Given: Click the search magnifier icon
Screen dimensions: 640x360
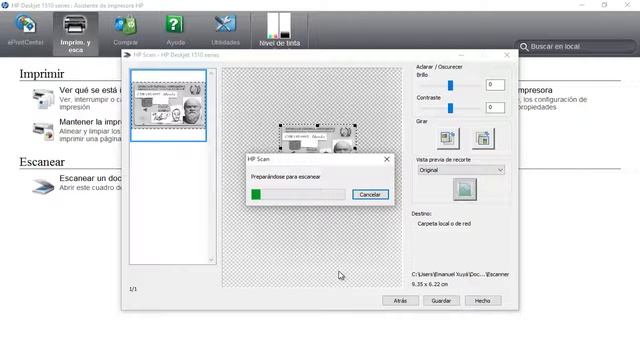Looking at the screenshot, I should [524, 47].
